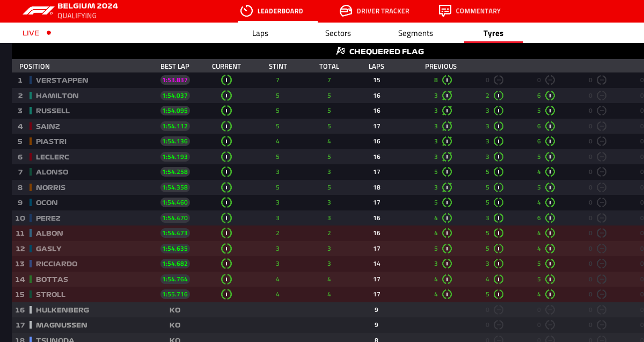Open the Sectors tab
The width and height of the screenshot is (644, 342).
click(338, 33)
